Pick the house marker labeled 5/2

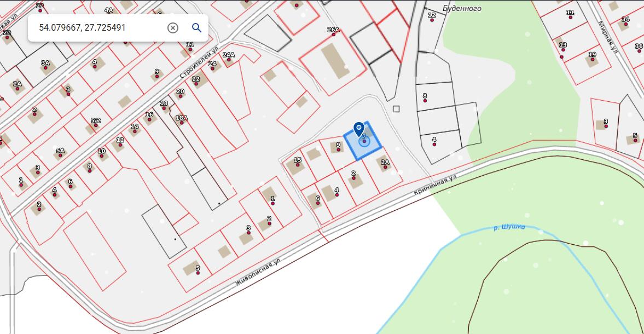[x=96, y=125]
